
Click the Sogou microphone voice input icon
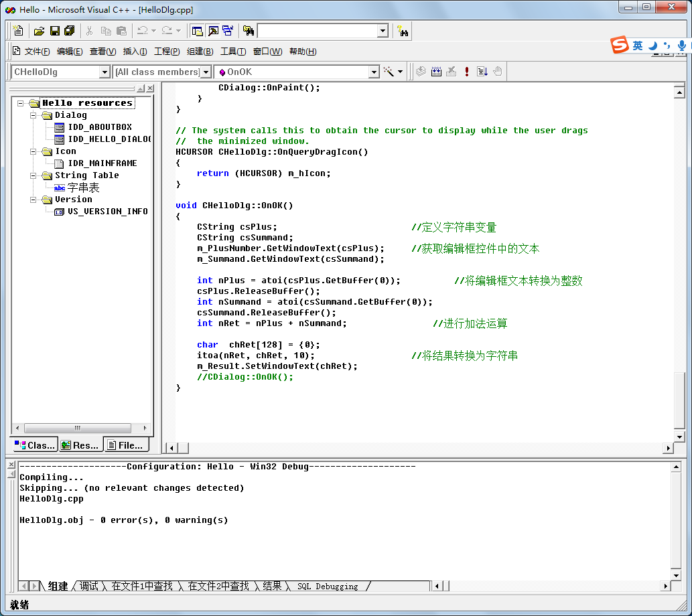pyautogui.click(x=682, y=46)
